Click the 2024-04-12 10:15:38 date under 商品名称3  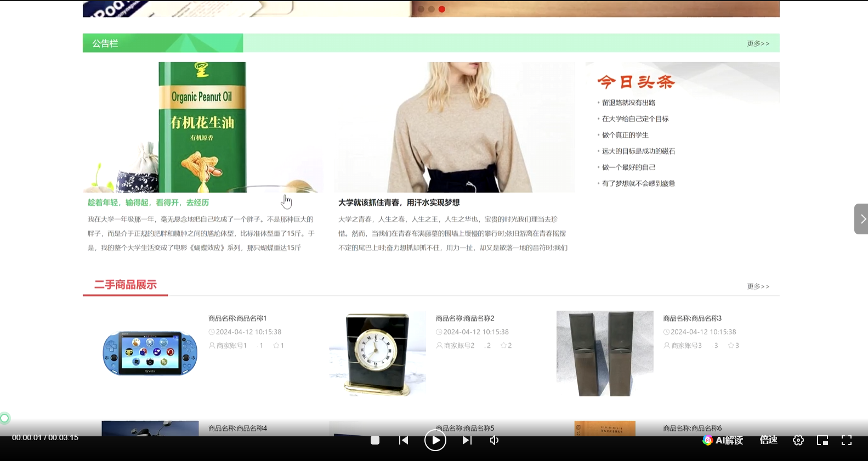point(704,332)
